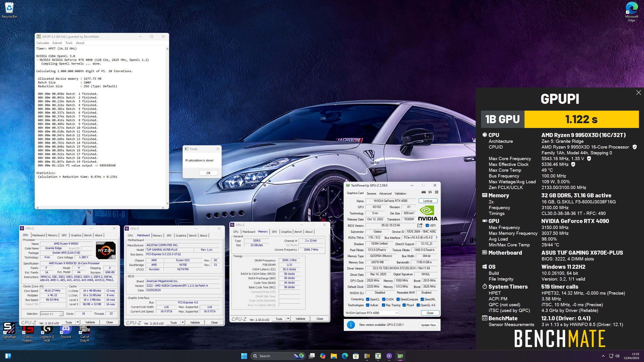This screenshot has height=362, width=644.
Task: Toggle the DirectCompute checkbox in GPU-Z
Action: pos(398,299)
